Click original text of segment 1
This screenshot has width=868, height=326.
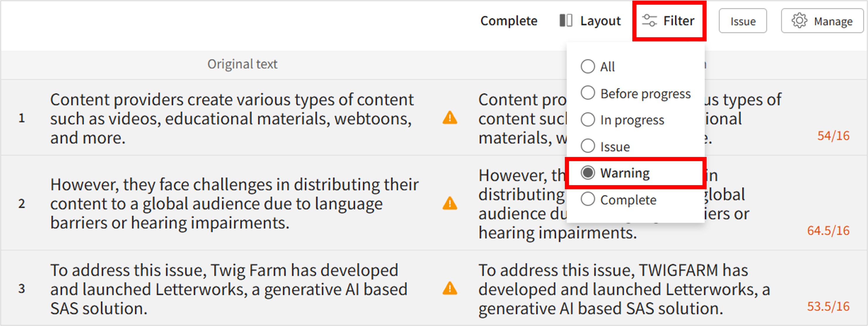tap(232, 119)
